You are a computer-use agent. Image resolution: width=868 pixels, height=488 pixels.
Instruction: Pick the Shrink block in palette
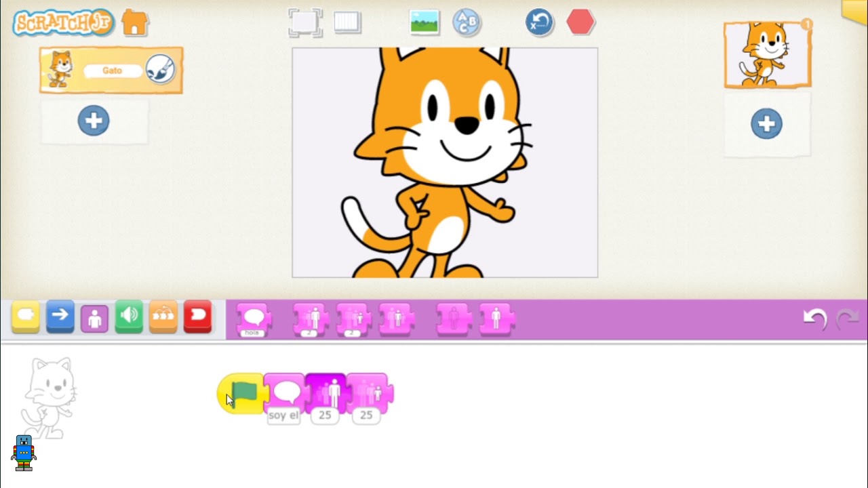click(353, 320)
